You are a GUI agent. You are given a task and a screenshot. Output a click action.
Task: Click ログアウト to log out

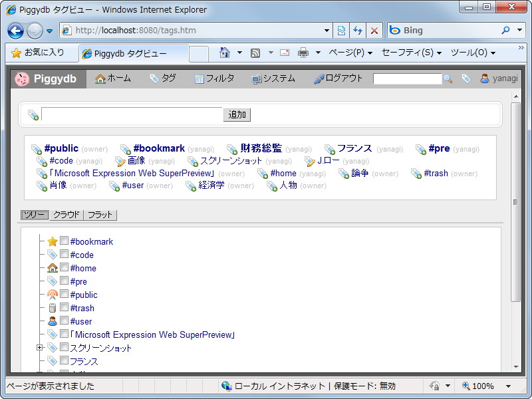pyautogui.click(x=338, y=78)
